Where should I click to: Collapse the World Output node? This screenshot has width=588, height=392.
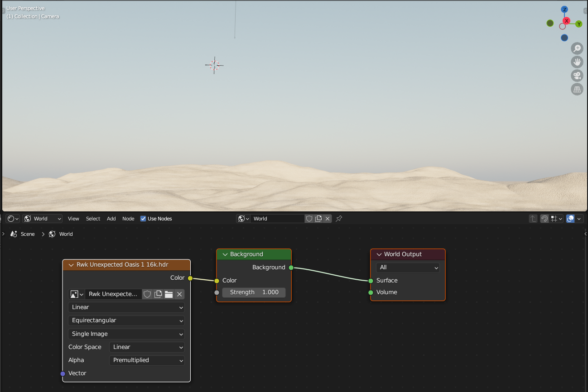click(x=379, y=254)
